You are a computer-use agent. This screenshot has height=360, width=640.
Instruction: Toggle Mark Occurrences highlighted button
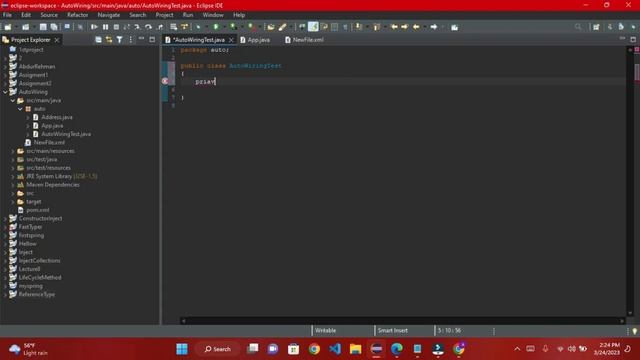point(313,27)
